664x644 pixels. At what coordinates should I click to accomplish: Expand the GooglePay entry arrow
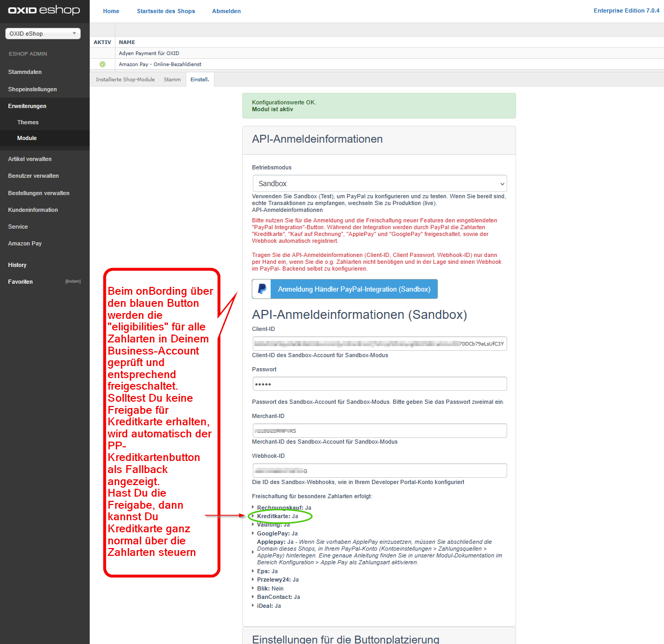coord(253,533)
